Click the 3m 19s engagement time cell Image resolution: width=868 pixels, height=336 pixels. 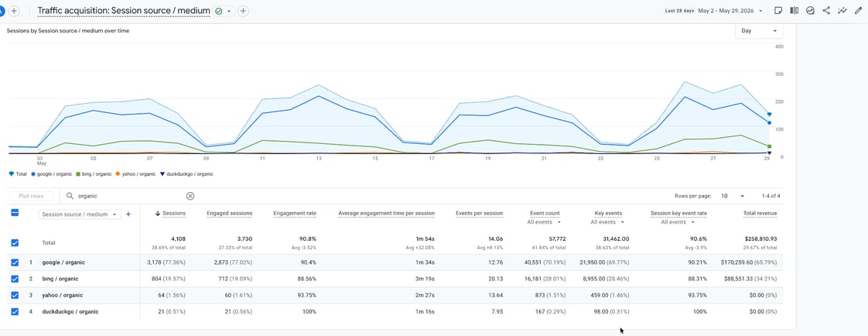point(425,279)
